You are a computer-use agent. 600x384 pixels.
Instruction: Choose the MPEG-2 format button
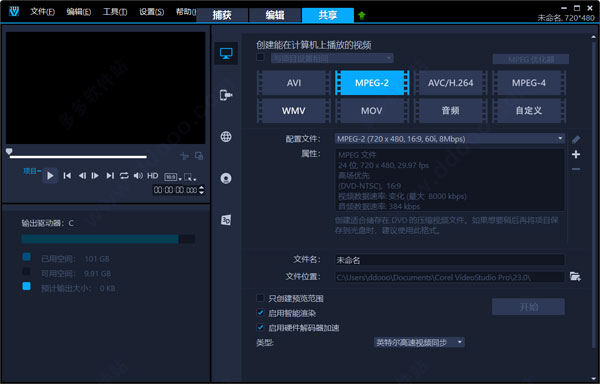372,83
